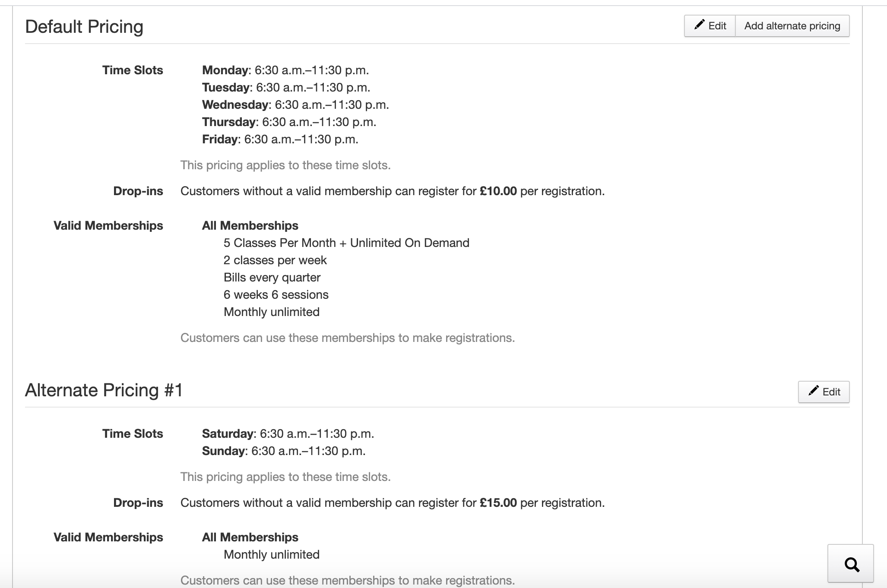This screenshot has width=887, height=588.
Task: Select the Wednesday time slot row
Action: (x=295, y=105)
